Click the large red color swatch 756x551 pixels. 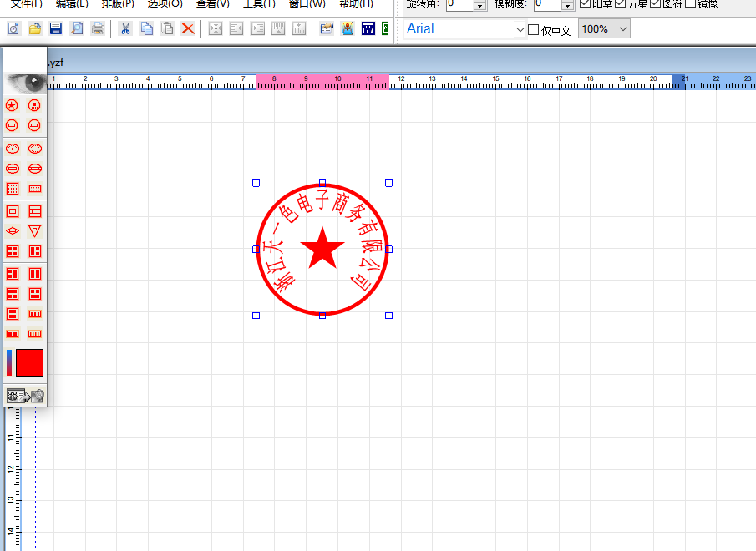(x=29, y=362)
